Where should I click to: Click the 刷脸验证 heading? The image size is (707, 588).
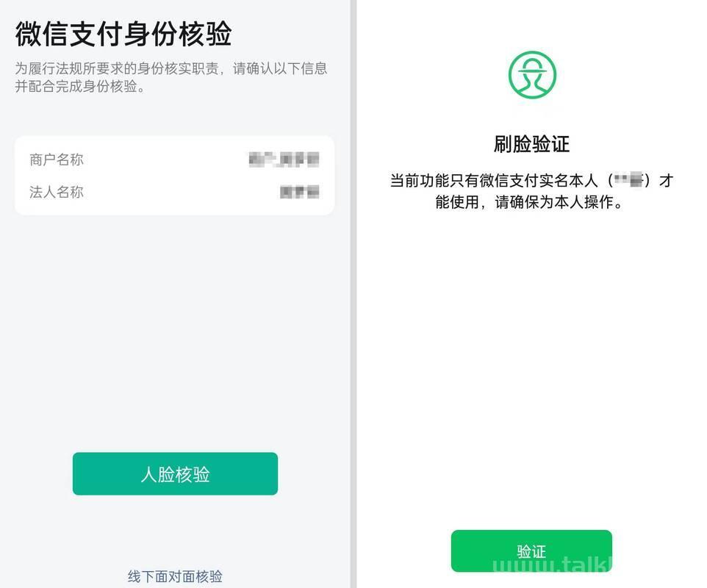pos(531,144)
